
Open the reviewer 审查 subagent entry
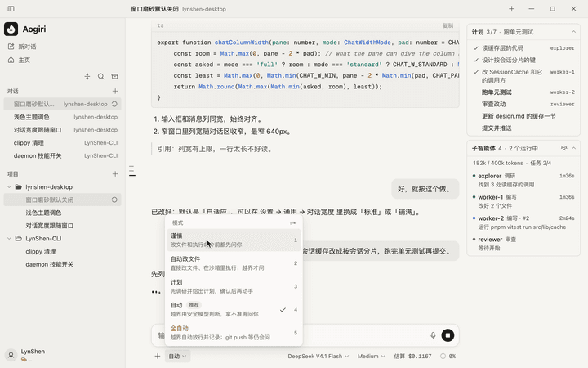523,244
